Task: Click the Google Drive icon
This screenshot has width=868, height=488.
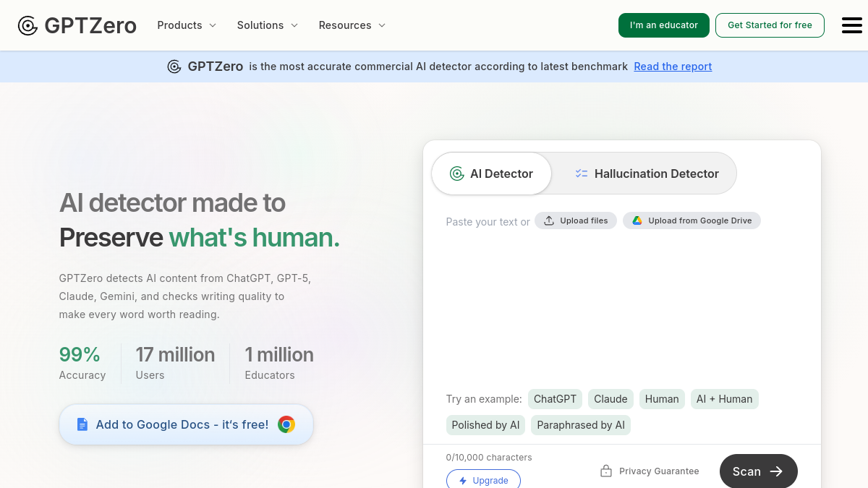Action: tap(637, 221)
